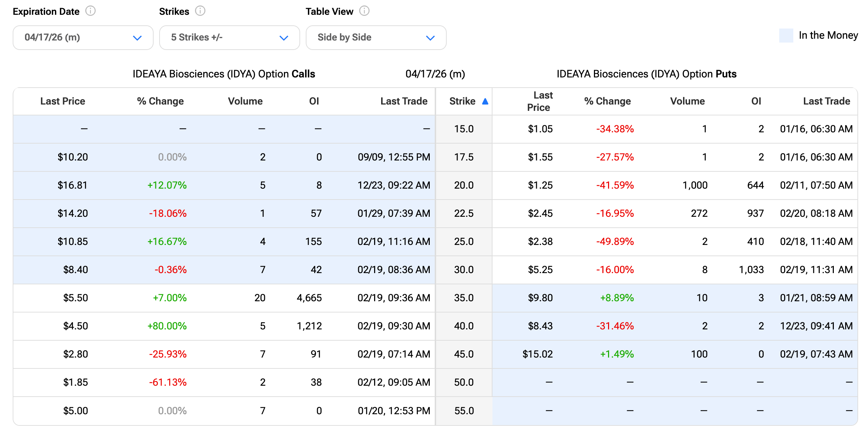Click info icon beside Strikes label
Image resolution: width=868 pixels, height=442 pixels.
[200, 11]
